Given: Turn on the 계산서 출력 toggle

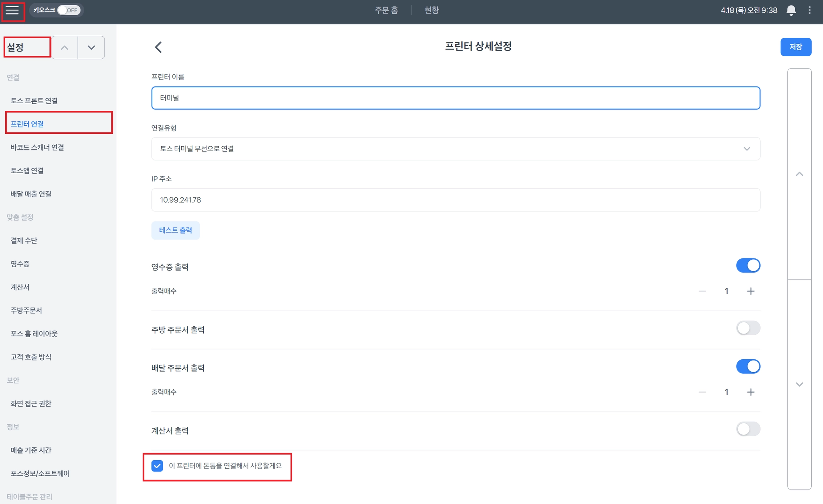Looking at the screenshot, I should 748,429.
